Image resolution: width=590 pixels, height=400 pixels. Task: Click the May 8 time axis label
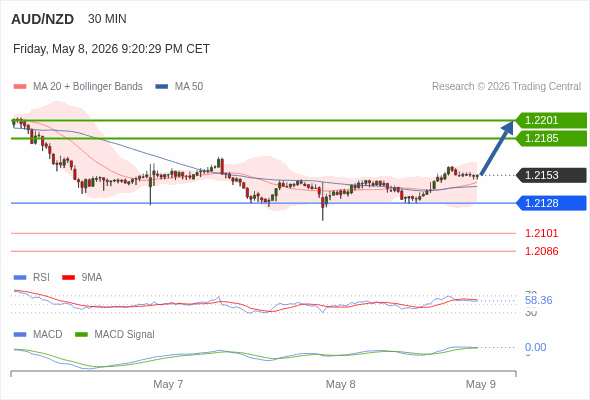click(x=341, y=384)
